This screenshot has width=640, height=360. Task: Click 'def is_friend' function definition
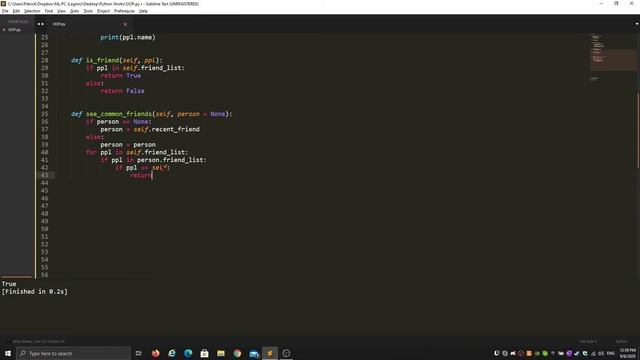[x=116, y=60]
